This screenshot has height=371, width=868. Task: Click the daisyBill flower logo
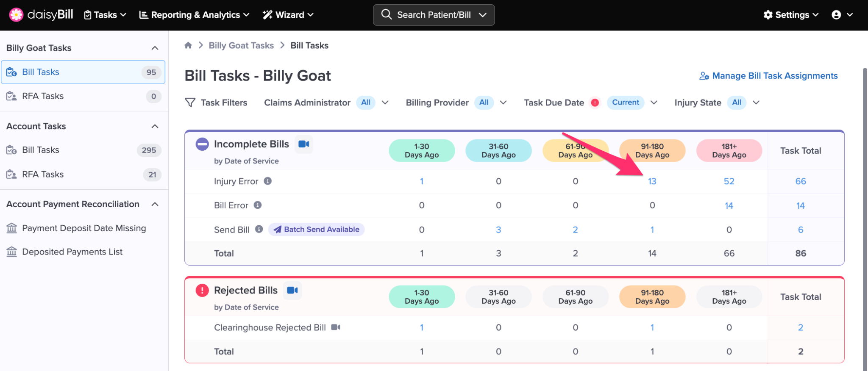[x=16, y=15]
